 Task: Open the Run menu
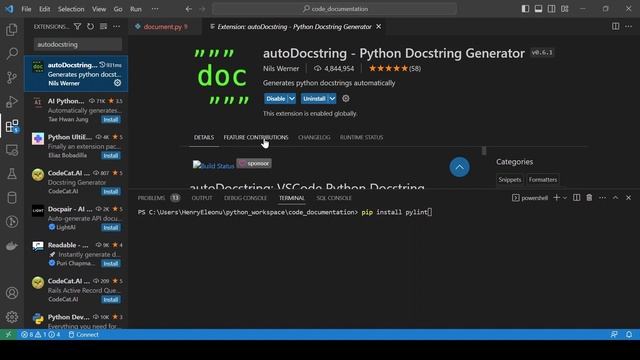pyautogui.click(x=136, y=9)
